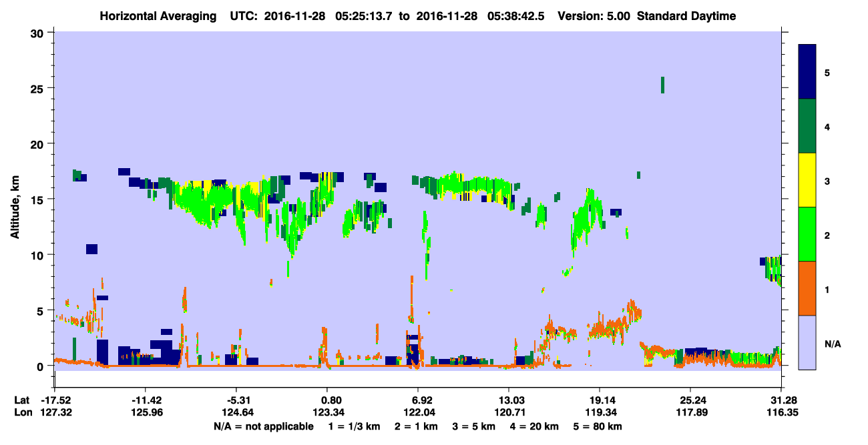This screenshot has width=868, height=445.
Task: Click the longitude value 119.34
Action: [x=600, y=413]
